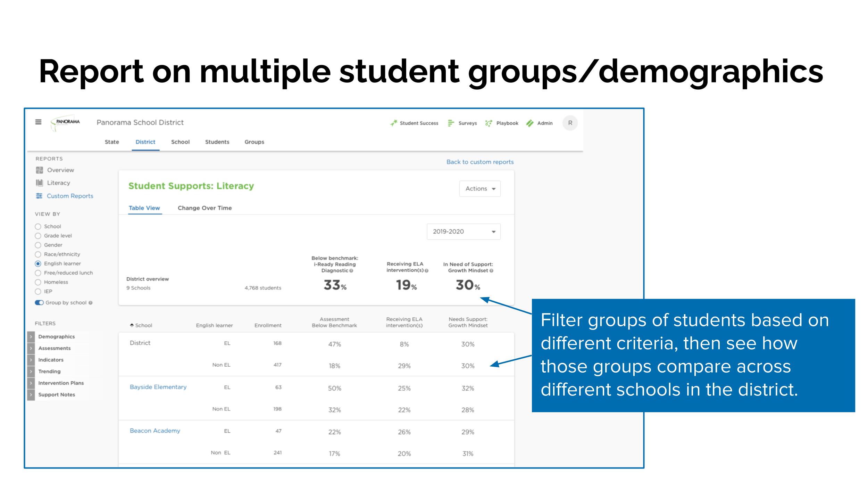Click the Overview report icon
Screen dimensions: 868x489
click(40, 170)
